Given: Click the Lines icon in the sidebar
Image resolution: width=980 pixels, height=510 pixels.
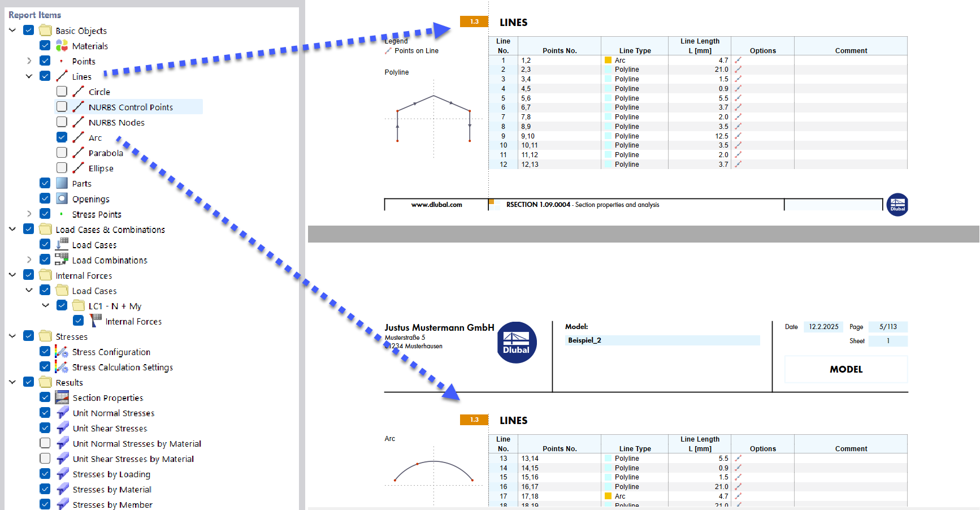Looking at the screenshot, I should click(x=62, y=76).
